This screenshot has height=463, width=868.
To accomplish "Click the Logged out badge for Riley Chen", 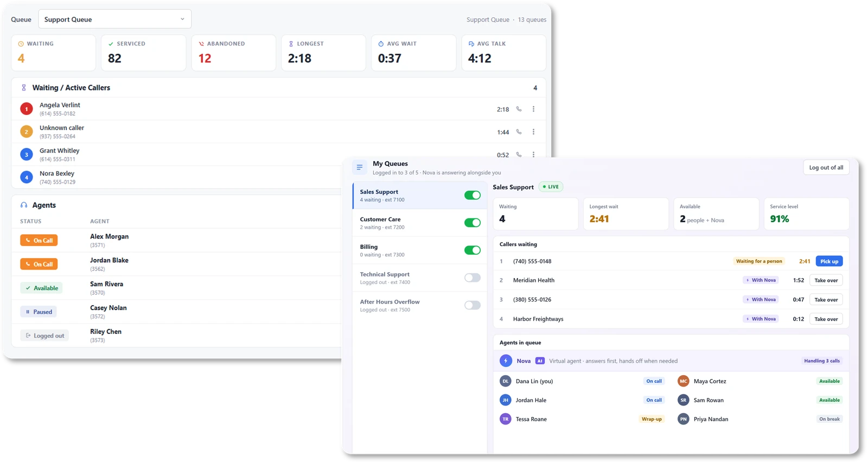I will tap(44, 336).
